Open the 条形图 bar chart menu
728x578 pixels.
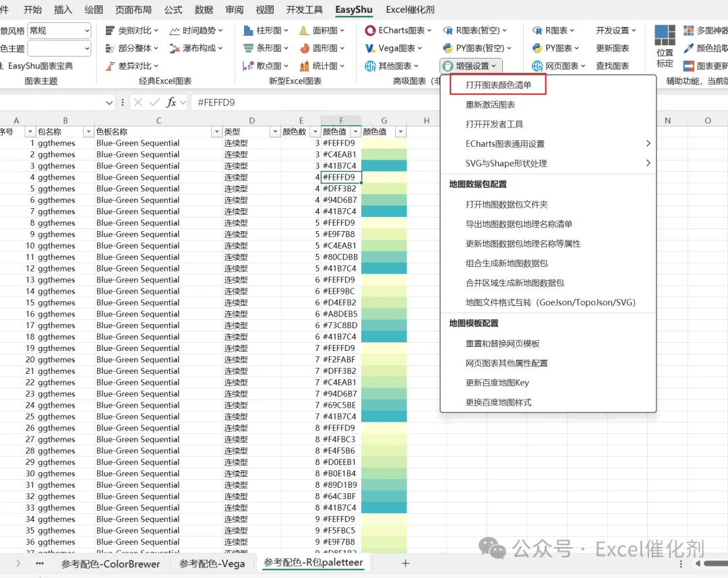click(x=266, y=49)
